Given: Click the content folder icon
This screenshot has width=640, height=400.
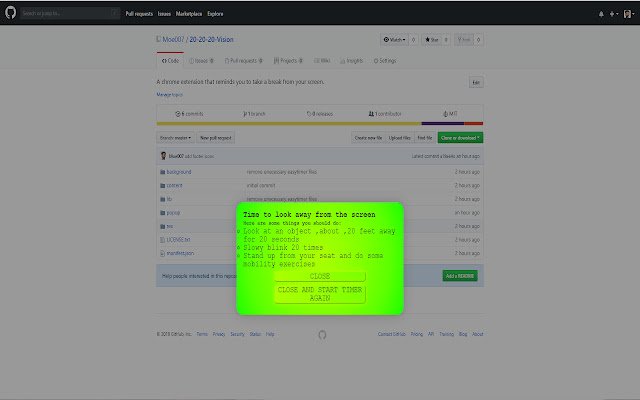Looking at the screenshot, I should click(x=162, y=186).
